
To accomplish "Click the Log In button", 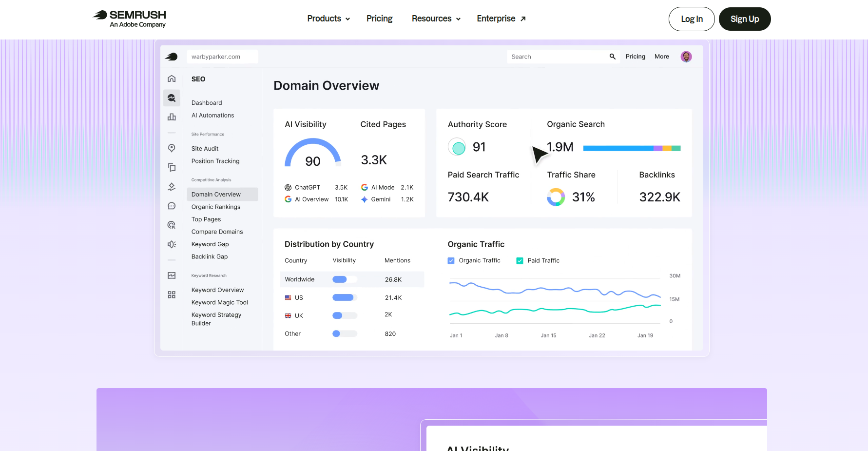I will [x=692, y=19].
